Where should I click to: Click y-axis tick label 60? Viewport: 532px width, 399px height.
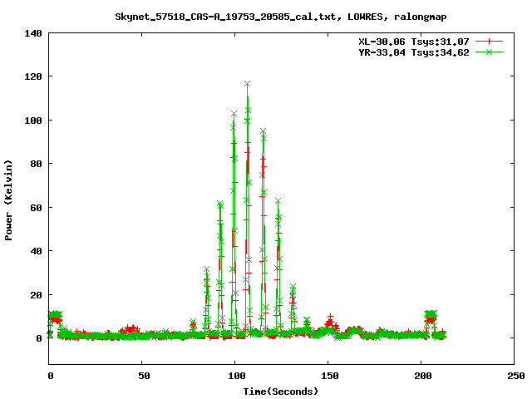[x=37, y=208]
